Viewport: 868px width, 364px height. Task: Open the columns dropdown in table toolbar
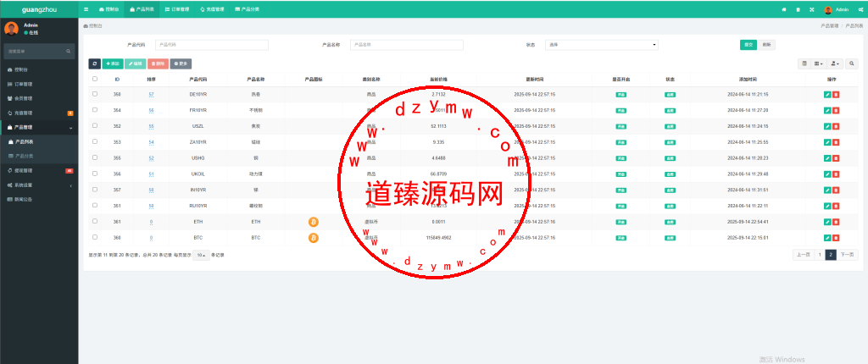click(819, 64)
